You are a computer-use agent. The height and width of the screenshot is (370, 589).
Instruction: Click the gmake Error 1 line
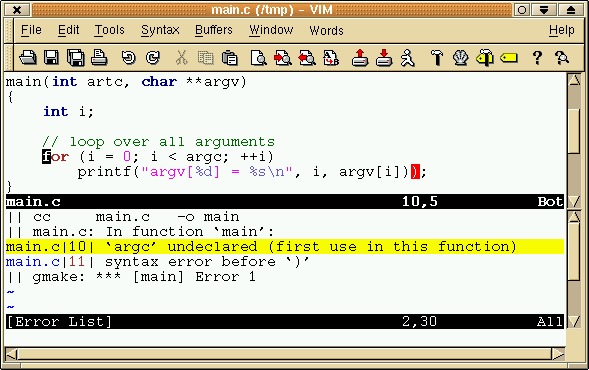(x=131, y=277)
